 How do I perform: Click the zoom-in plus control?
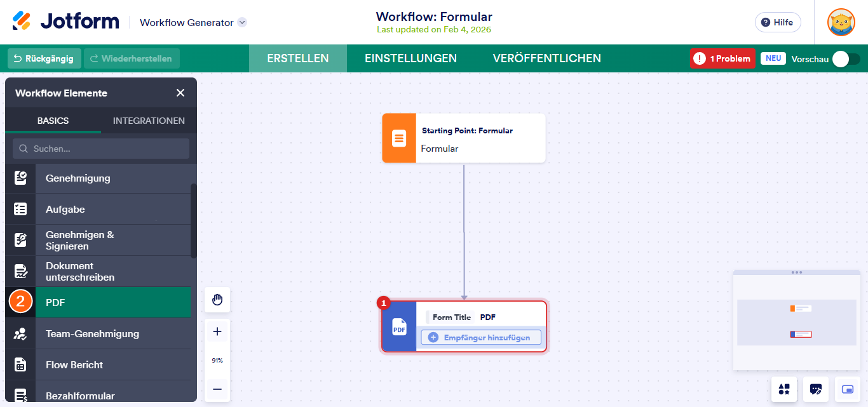[x=217, y=331]
